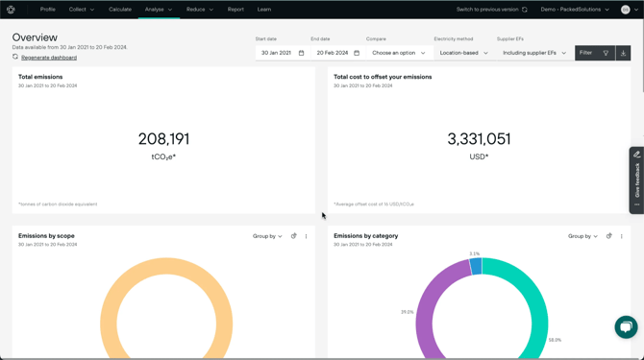Click the Overview page heading

(x=35, y=37)
